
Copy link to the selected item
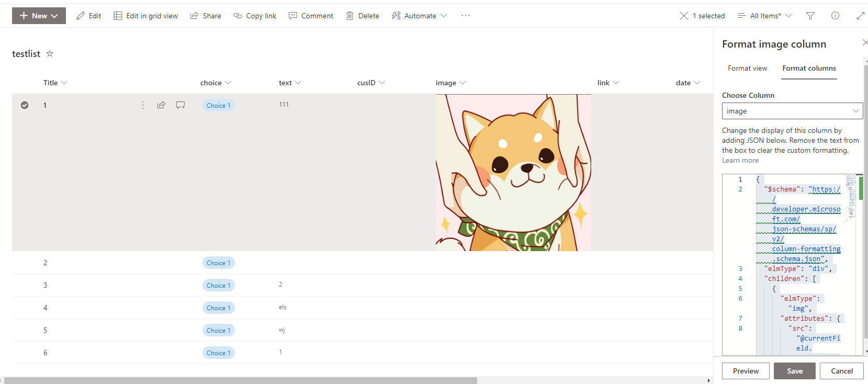tap(255, 16)
